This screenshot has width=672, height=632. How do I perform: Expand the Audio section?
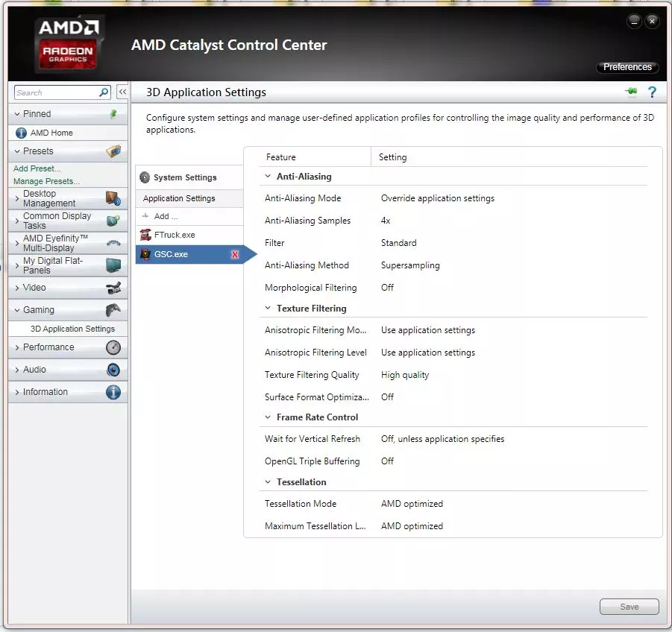tap(17, 370)
